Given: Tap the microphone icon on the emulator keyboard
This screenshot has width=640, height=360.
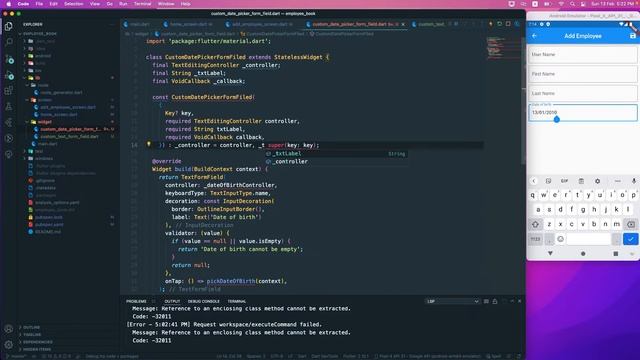Looking at the screenshot, I should pos(634,181).
